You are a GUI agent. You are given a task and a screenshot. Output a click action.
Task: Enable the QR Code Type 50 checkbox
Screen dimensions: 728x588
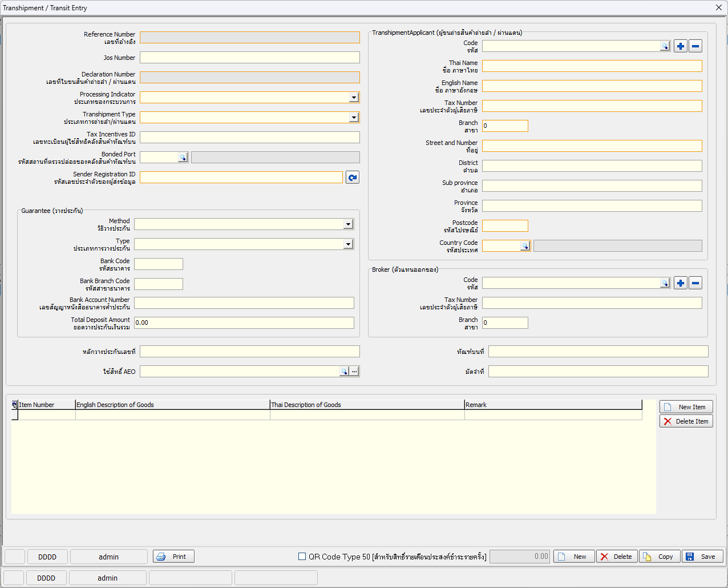(x=302, y=557)
